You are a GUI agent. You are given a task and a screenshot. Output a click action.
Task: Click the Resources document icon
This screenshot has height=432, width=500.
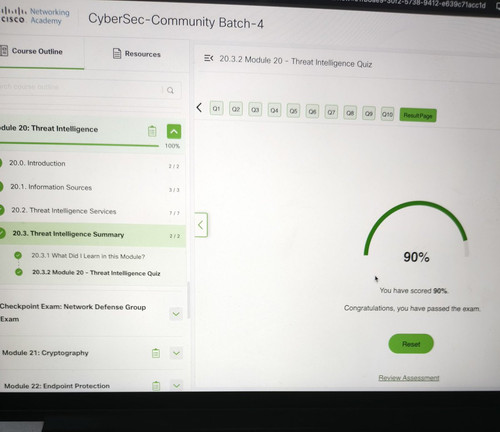[117, 53]
